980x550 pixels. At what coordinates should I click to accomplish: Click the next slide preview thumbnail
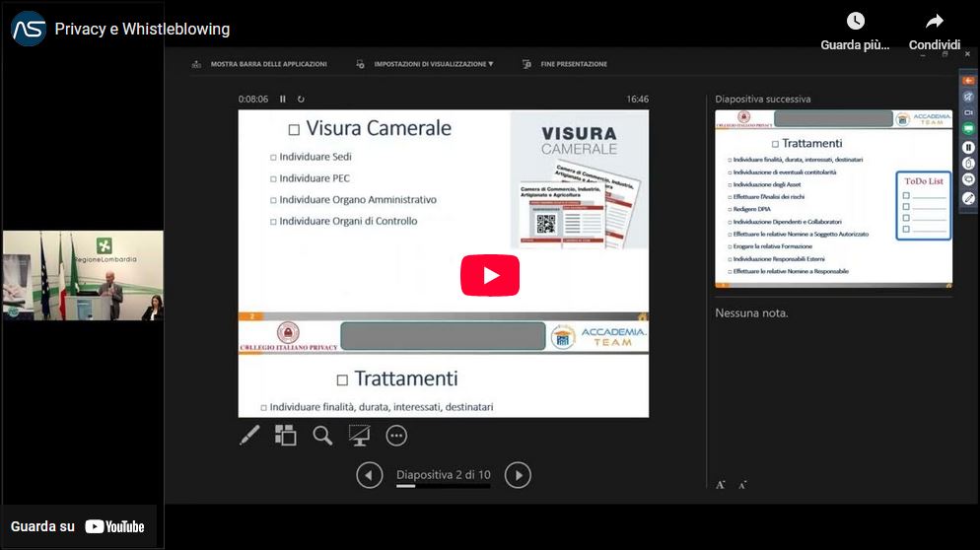(x=833, y=198)
